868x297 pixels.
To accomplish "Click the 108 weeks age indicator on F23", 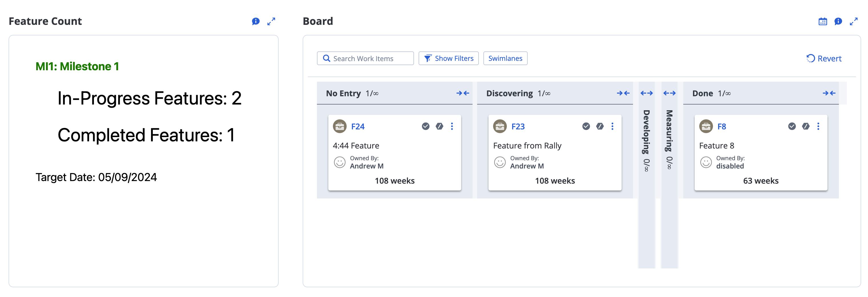I will click(555, 181).
